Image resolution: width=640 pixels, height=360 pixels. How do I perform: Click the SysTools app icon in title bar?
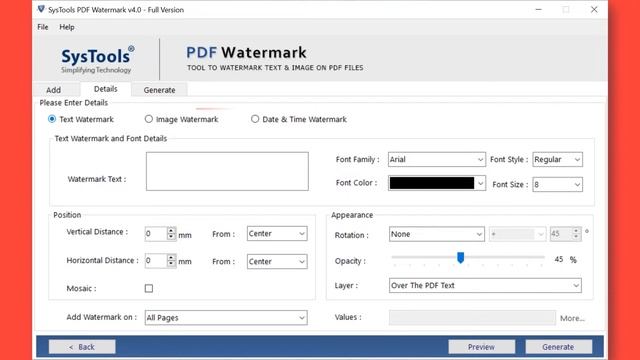(41, 9)
